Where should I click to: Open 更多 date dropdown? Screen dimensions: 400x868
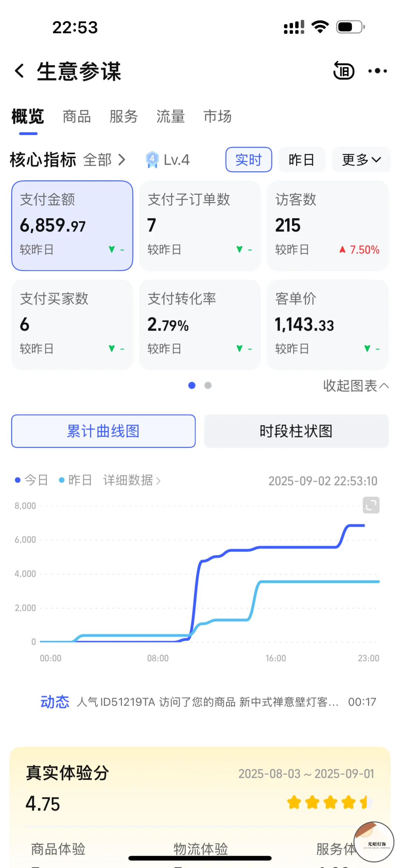[x=361, y=160]
